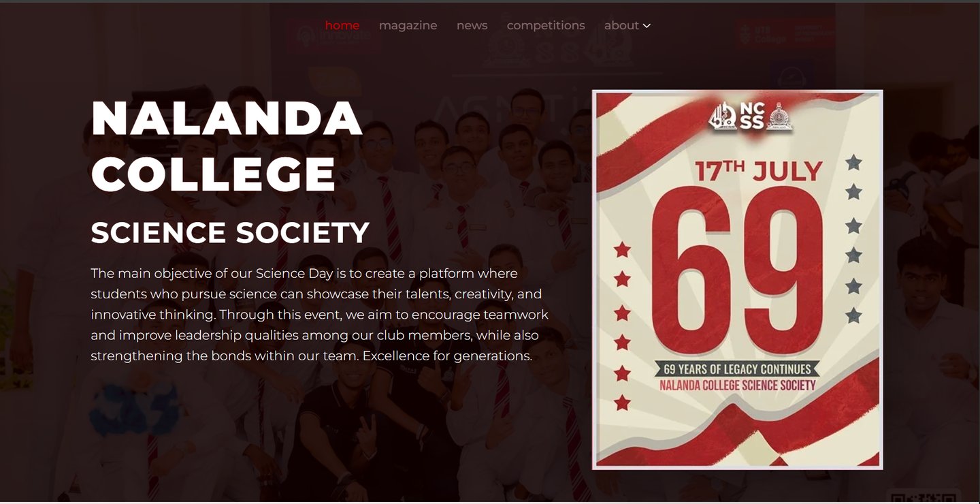The width and height of the screenshot is (980, 504).
Task: Click the about menu label
Action: coord(621,25)
